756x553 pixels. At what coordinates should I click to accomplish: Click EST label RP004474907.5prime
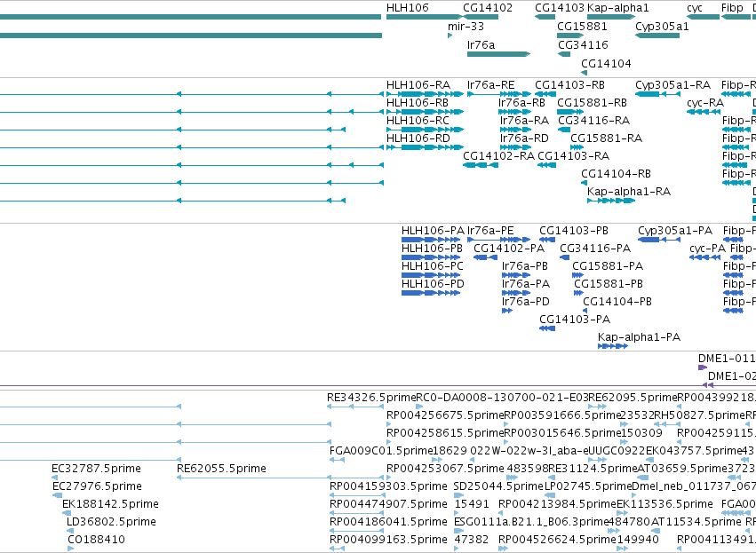pyautogui.click(x=388, y=504)
